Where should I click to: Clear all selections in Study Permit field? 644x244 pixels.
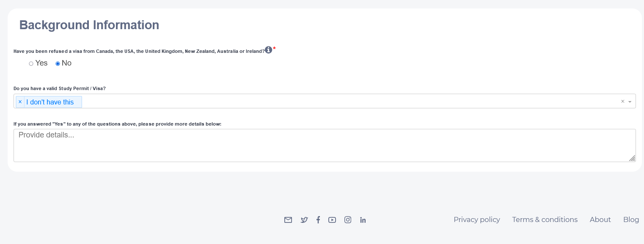(622, 101)
